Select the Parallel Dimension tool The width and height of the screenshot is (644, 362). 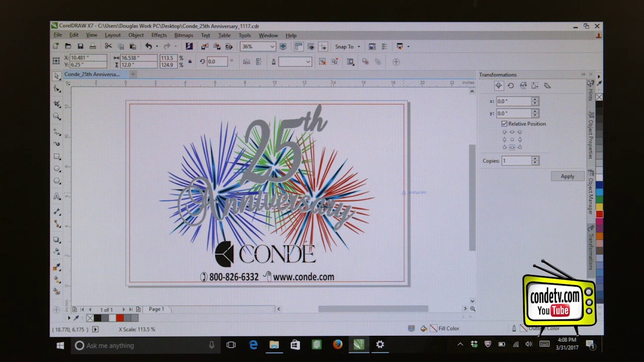tap(57, 212)
